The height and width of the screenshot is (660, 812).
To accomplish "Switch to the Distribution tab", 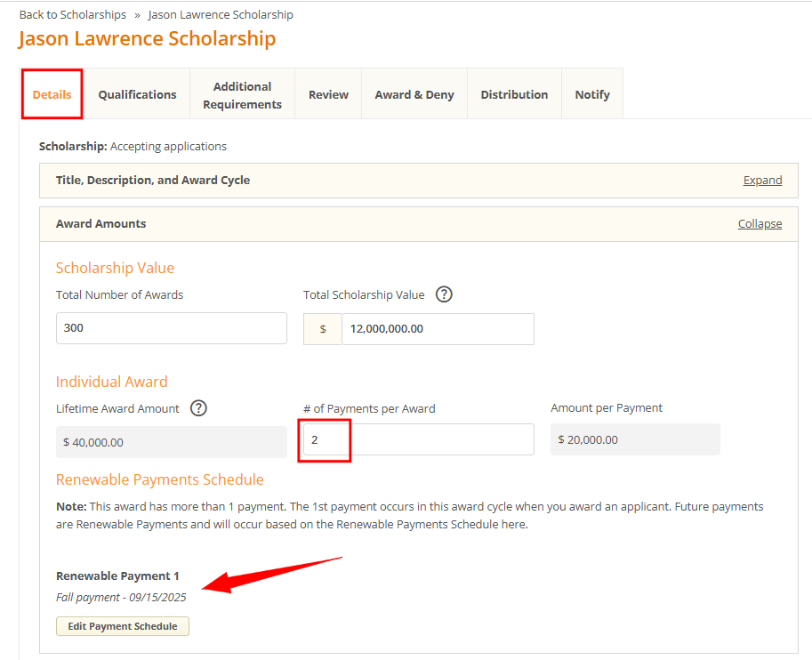I will [x=514, y=93].
